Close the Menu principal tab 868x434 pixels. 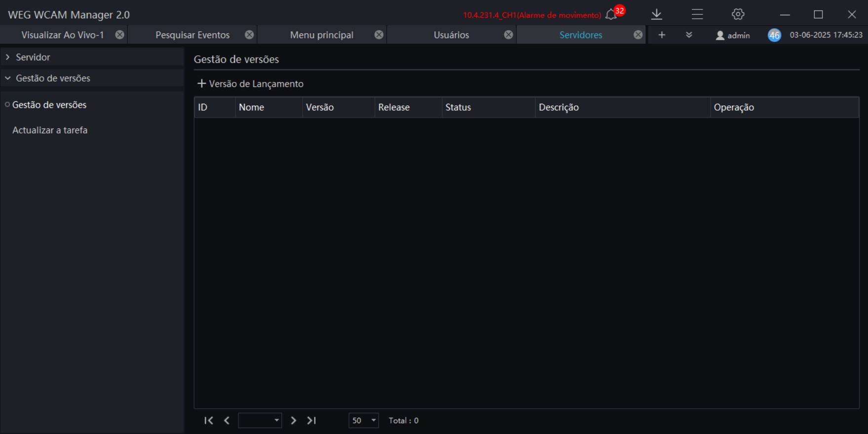(379, 35)
